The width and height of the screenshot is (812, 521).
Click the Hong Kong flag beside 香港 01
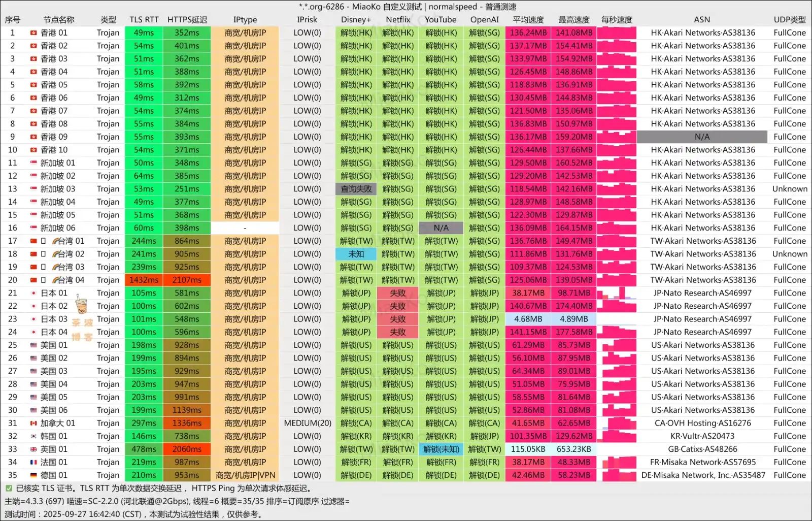(33, 33)
